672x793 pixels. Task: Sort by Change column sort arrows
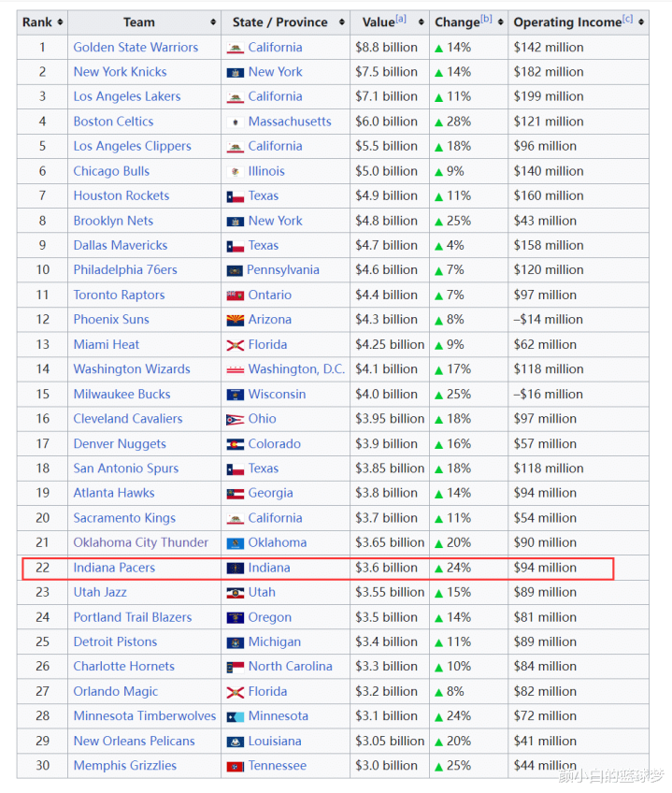coord(501,22)
